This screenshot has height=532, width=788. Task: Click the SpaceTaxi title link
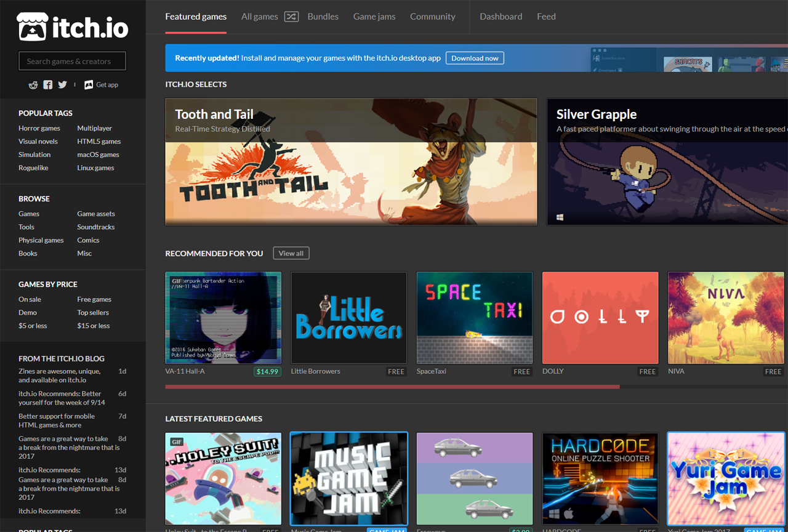[x=432, y=371]
